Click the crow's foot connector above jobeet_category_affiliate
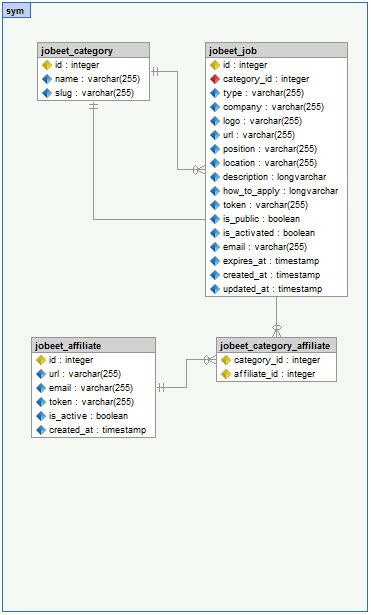The width and height of the screenshot is (371, 615). pos(276,331)
